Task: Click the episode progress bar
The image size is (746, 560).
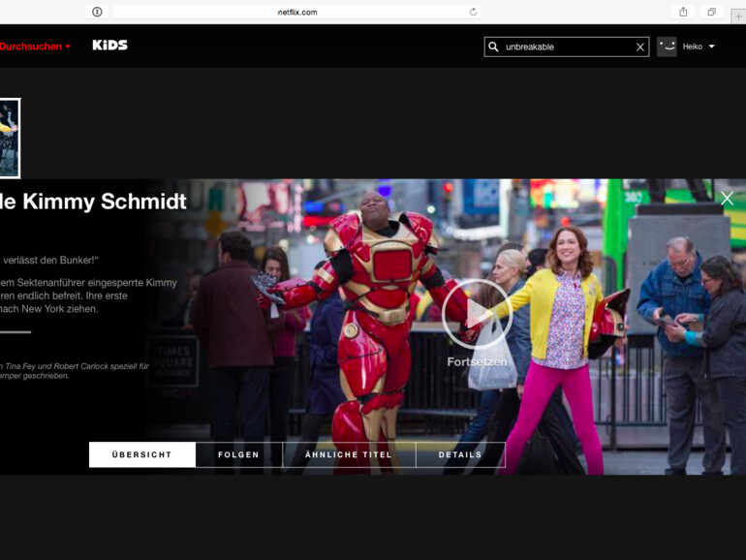Action: point(16,332)
